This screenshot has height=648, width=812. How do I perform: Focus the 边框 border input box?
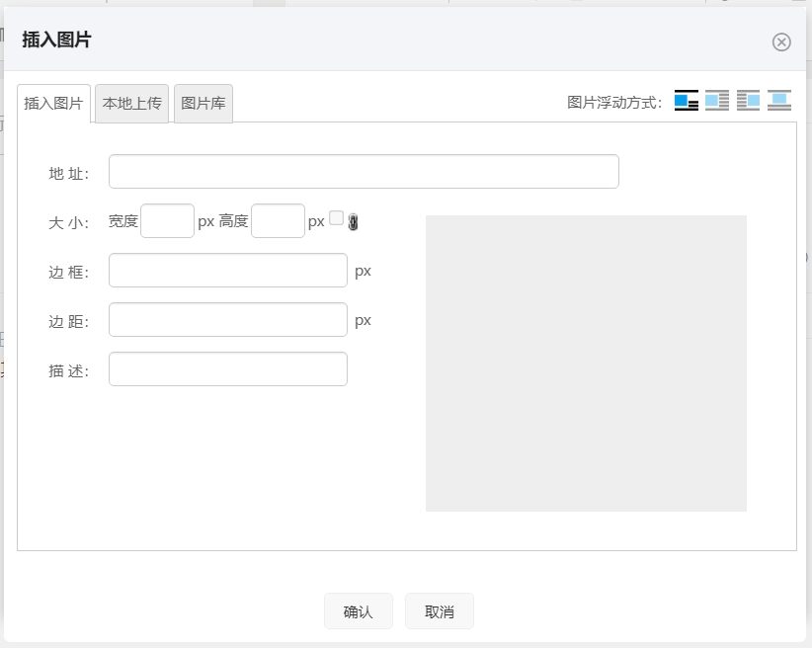[x=228, y=271]
